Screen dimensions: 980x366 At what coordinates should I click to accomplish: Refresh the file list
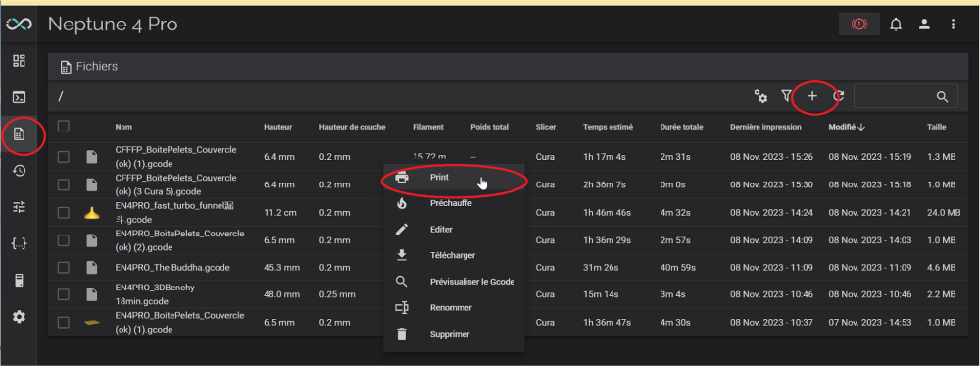(x=839, y=96)
